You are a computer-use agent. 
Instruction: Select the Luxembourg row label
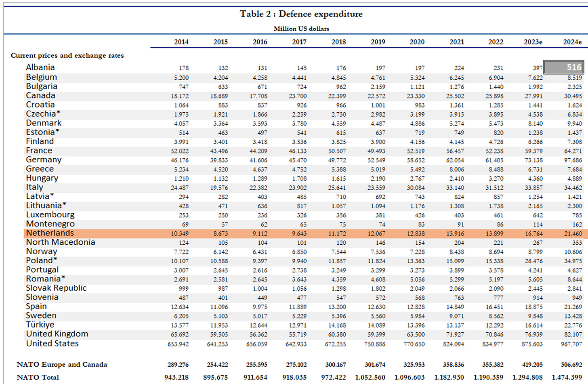pos(50,215)
